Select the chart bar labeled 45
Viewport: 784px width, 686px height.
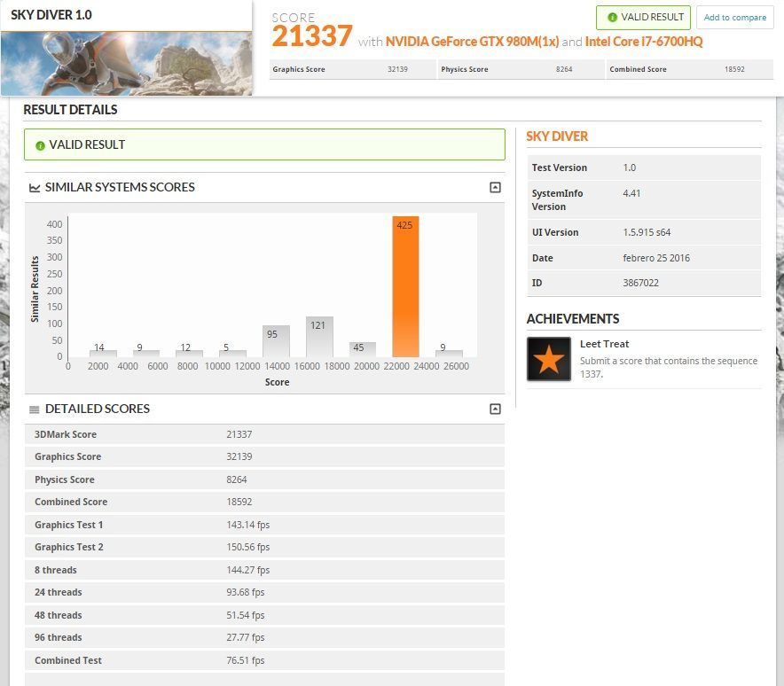[362, 348]
